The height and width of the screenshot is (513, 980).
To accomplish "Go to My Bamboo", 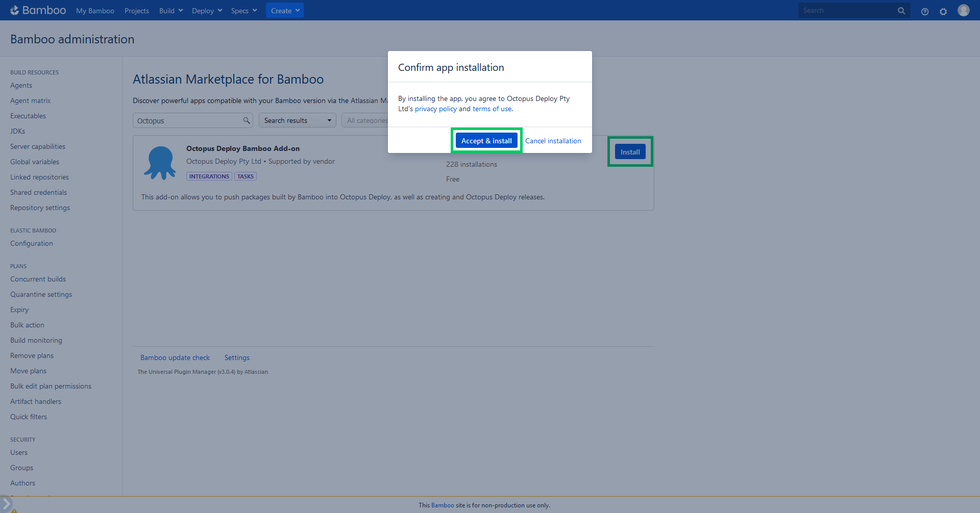I will [95, 11].
